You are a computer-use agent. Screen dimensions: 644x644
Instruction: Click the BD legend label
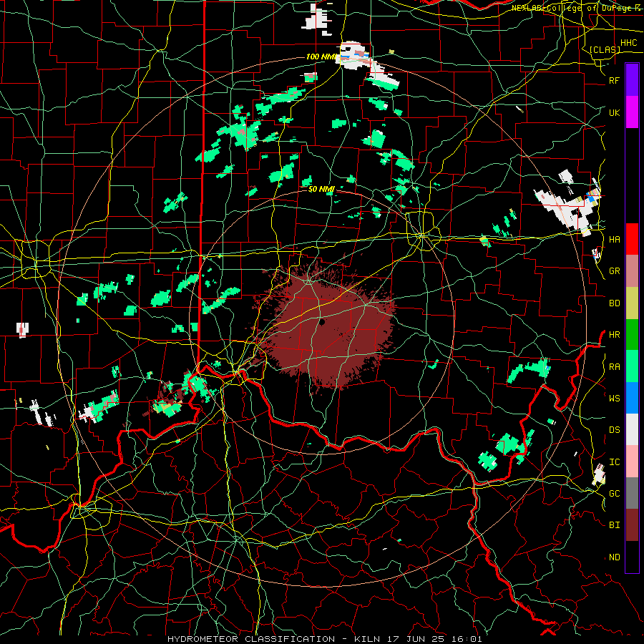pyautogui.click(x=614, y=303)
